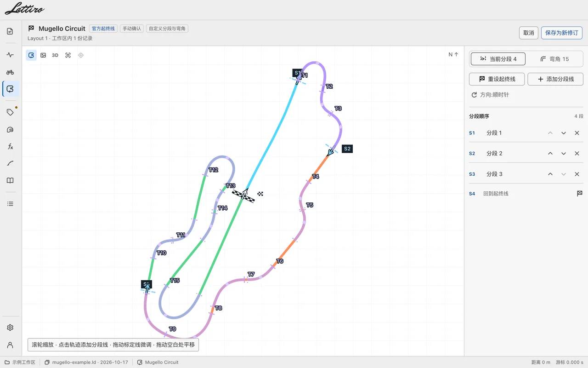Click the 自定义分段与弯角 tag
This screenshot has width=588, height=368.
tap(167, 29)
